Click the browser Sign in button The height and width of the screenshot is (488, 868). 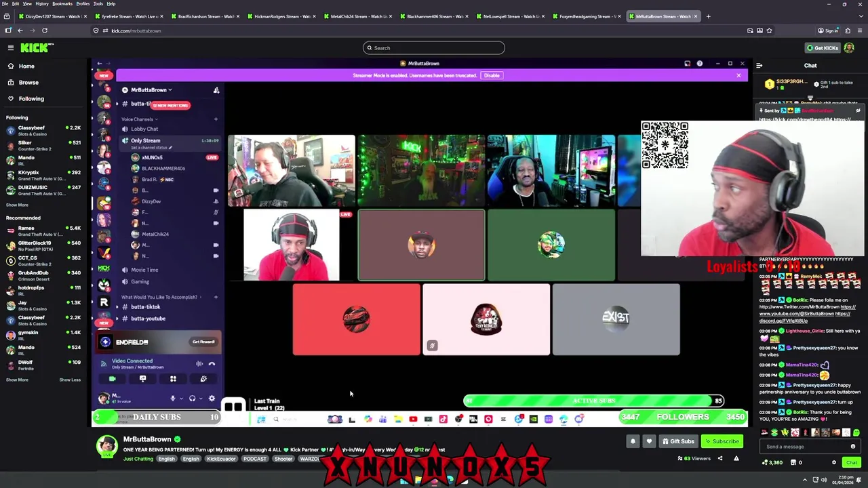coord(829,30)
